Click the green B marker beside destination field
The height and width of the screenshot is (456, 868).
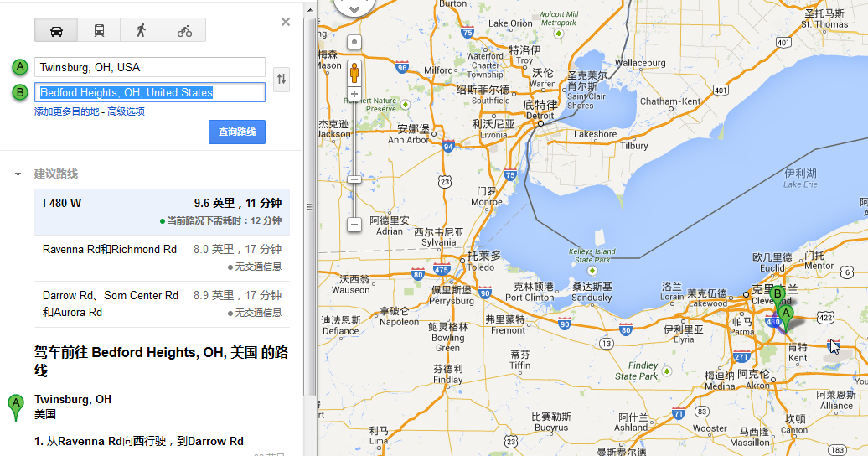pyautogui.click(x=20, y=92)
